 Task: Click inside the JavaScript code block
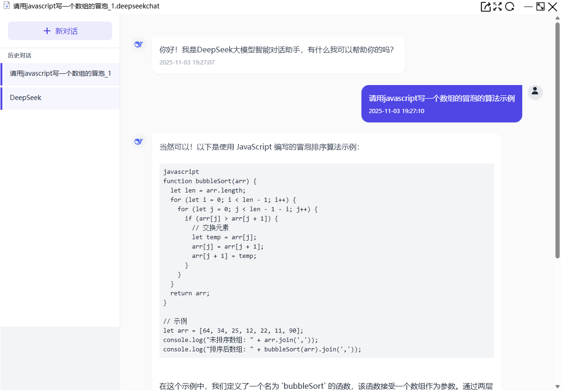point(326,260)
